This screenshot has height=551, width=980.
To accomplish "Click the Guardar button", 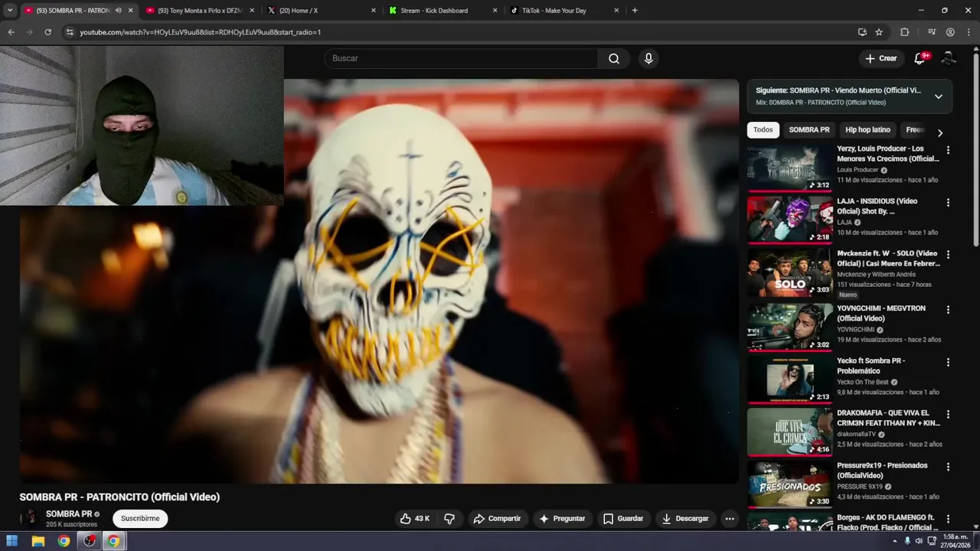I will click(623, 518).
